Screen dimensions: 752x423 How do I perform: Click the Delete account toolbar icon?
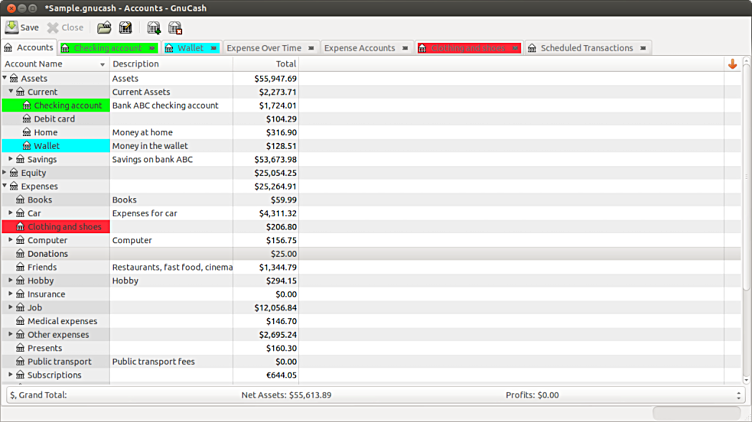click(x=175, y=27)
